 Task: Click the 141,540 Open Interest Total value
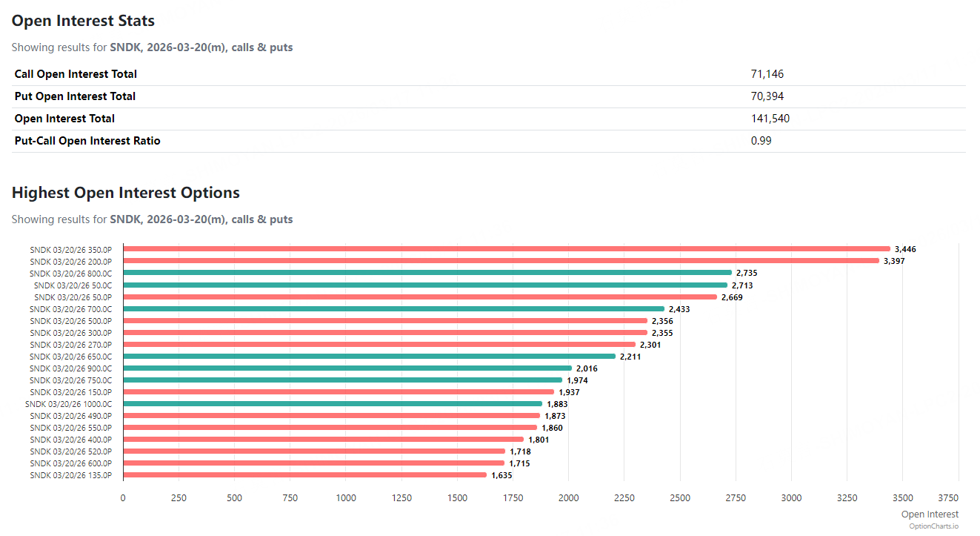pyautogui.click(x=770, y=119)
